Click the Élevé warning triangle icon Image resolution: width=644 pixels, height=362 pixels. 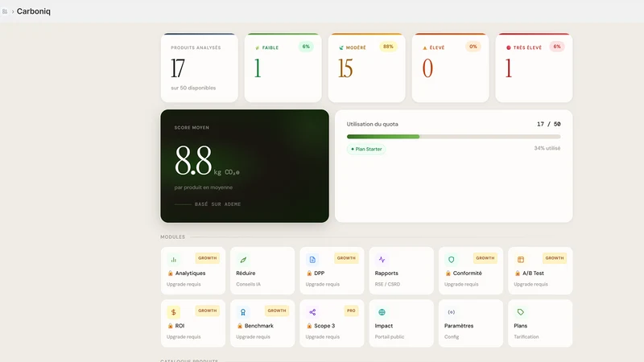pyautogui.click(x=425, y=47)
